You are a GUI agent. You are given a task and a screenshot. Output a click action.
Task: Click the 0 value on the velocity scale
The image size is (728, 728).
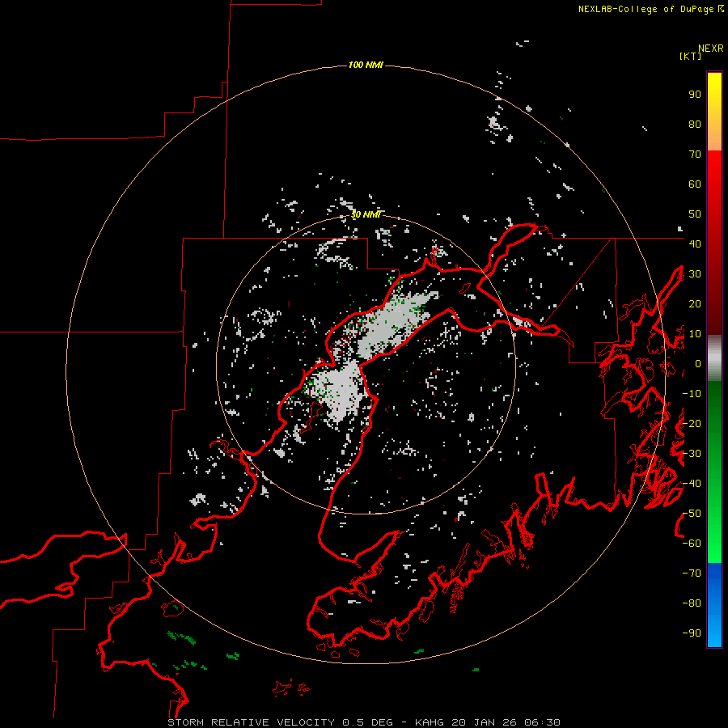click(698, 363)
